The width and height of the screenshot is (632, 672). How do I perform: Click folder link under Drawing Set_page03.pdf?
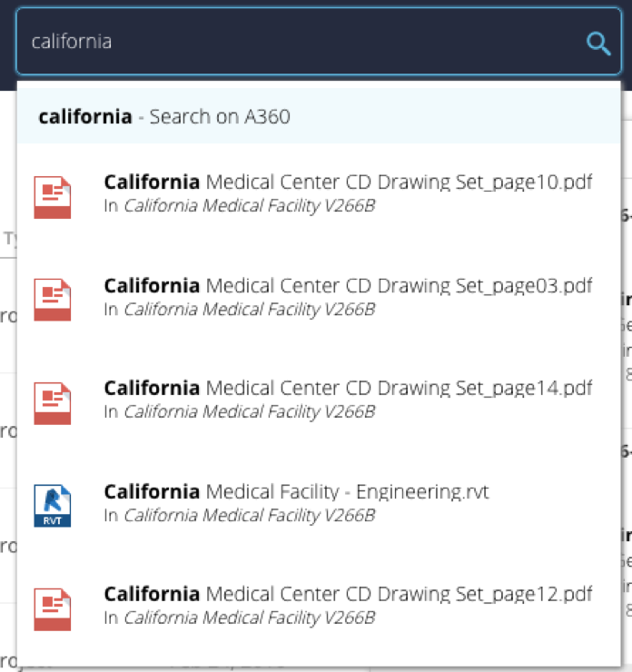[249, 310]
